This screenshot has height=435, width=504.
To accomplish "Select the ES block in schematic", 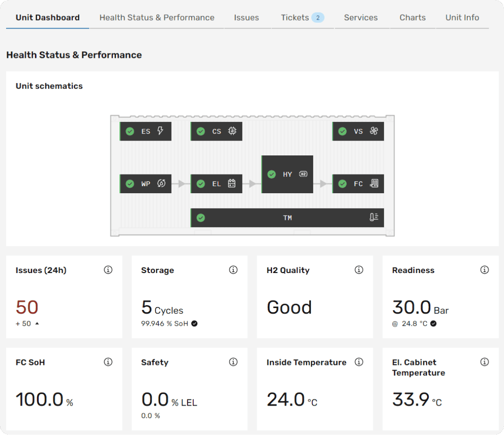I will [145, 131].
